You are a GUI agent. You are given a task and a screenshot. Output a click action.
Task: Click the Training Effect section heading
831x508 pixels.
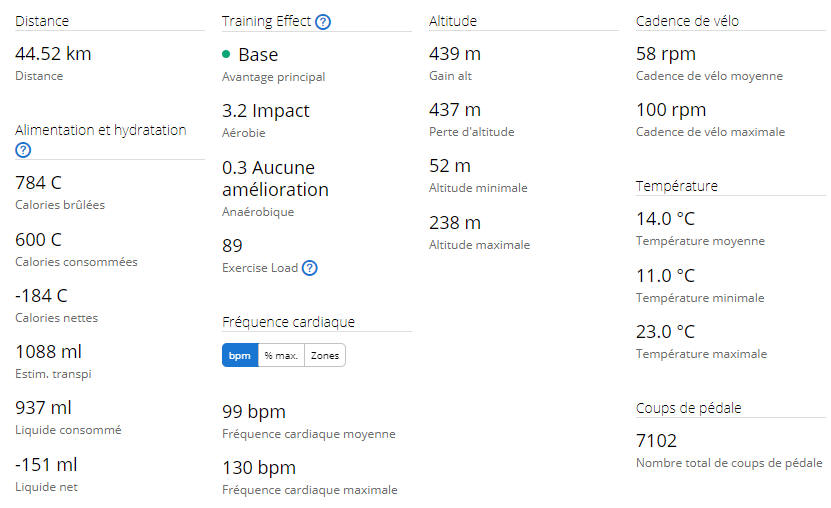pos(266,21)
